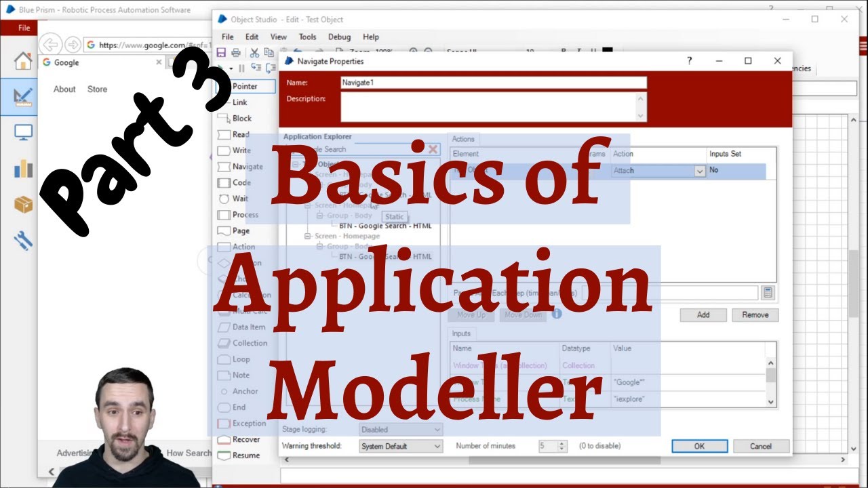Open Blue Prism System wrench icon
This screenshot has width=868, height=488.
click(23, 239)
